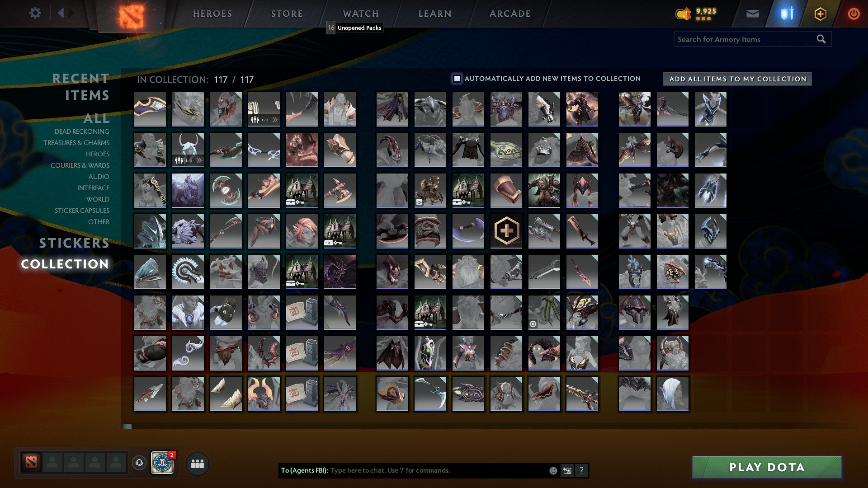
Task: Open Dota Plus with the plus icon
Action: click(x=820, y=14)
